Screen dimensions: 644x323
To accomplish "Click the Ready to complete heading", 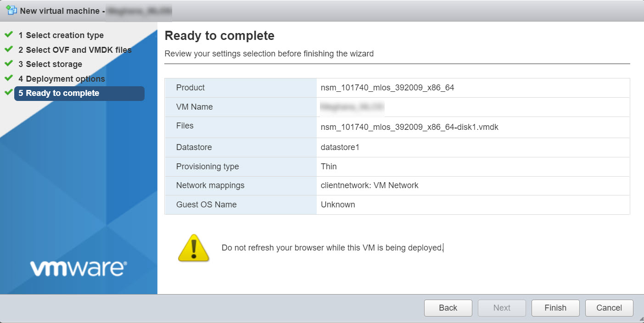I will (219, 36).
